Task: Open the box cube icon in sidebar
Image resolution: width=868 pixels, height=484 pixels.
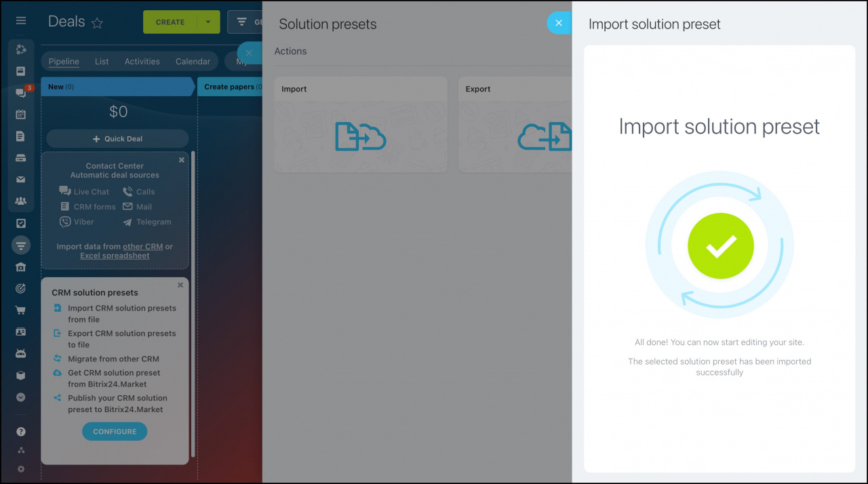Action: point(21,376)
